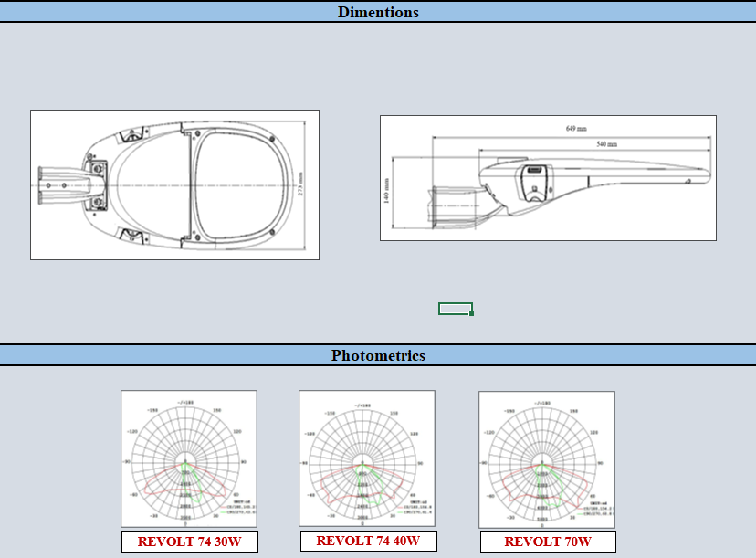Select the REVOLT 74 30W polar diagram
Screen dimensions: 756x558
189,458
